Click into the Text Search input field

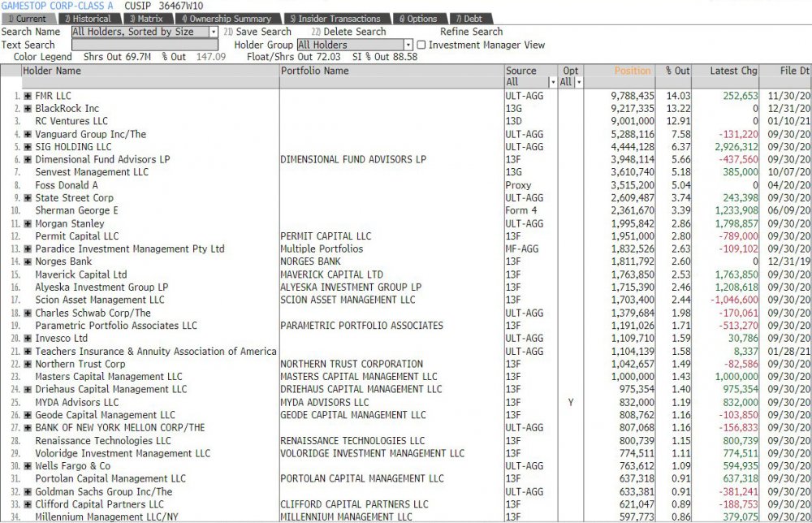(x=145, y=45)
